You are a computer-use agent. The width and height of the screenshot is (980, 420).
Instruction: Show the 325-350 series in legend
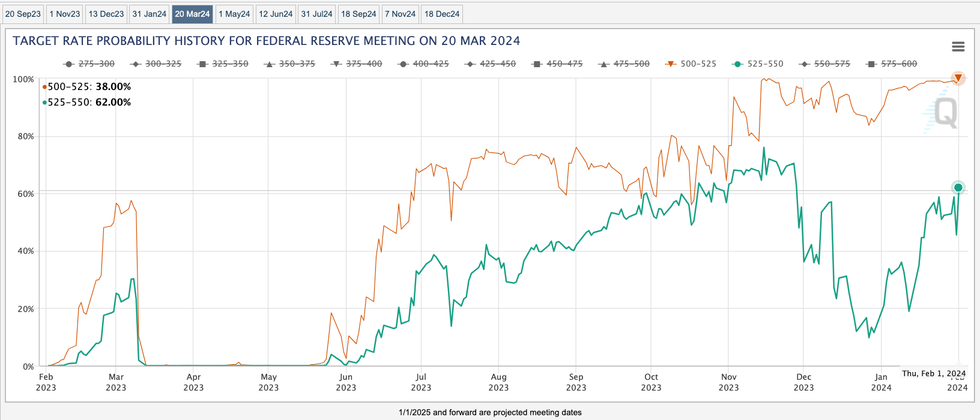(x=223, y=64)
